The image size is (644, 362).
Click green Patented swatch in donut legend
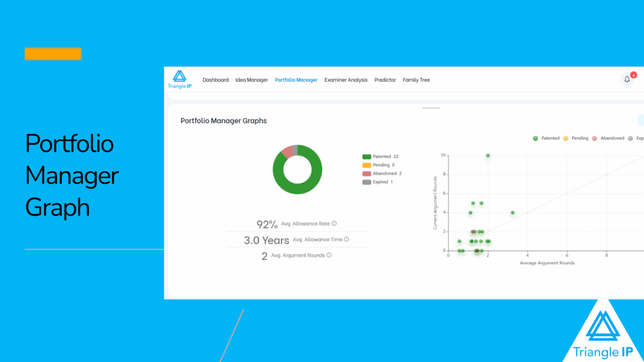tap(366, 157)
